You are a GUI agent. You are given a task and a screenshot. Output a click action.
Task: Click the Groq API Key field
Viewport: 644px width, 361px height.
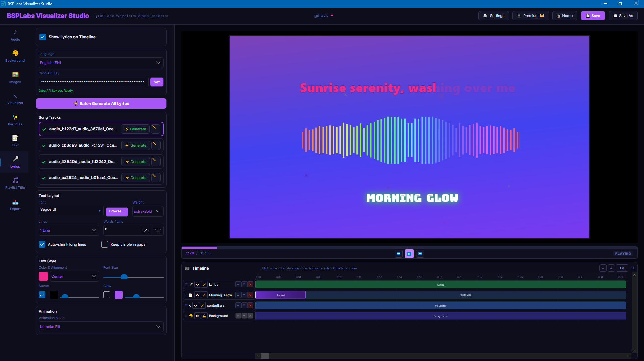[x=93, y=82]
